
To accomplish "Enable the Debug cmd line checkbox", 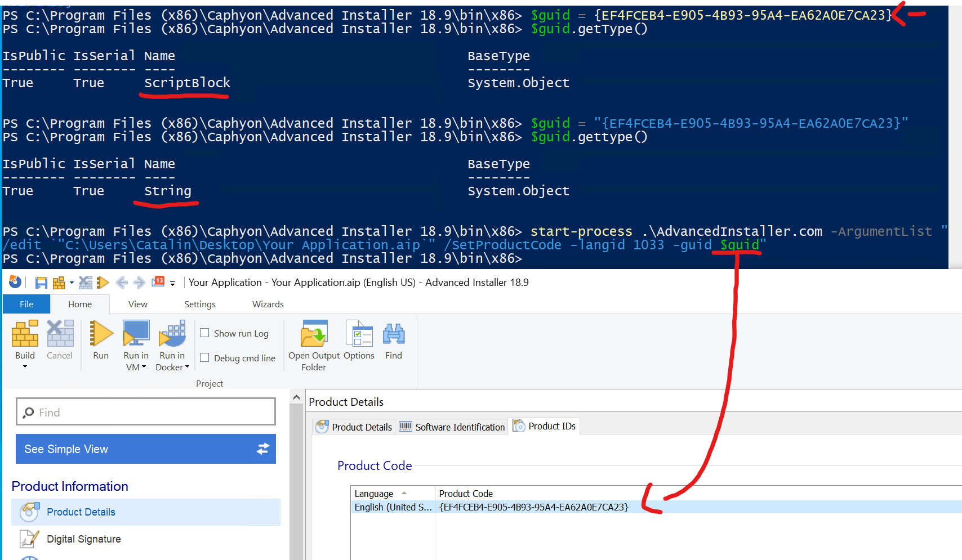I will [204, 358].
